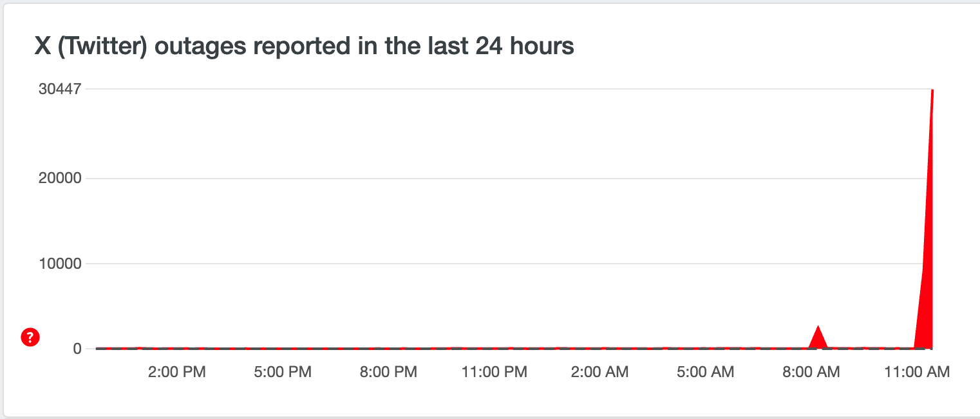Select the 11:00 AM time axis label

917,372
